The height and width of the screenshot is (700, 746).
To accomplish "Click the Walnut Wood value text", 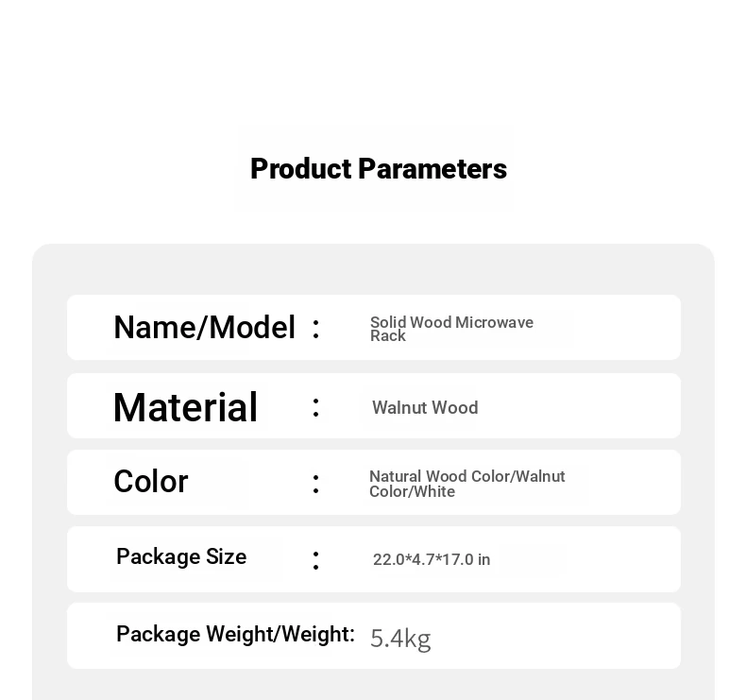I will tap(425, 408).
